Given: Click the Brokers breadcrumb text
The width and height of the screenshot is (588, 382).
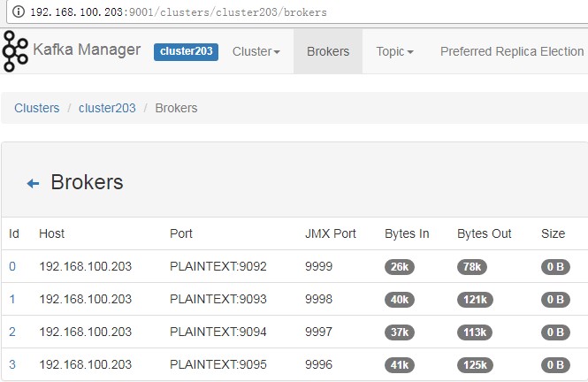Looking at the screenshot, I should [176, 108].
